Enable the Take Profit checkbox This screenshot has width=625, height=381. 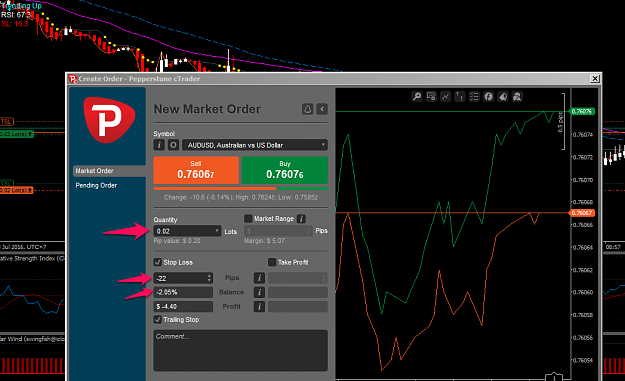[272, 262]
